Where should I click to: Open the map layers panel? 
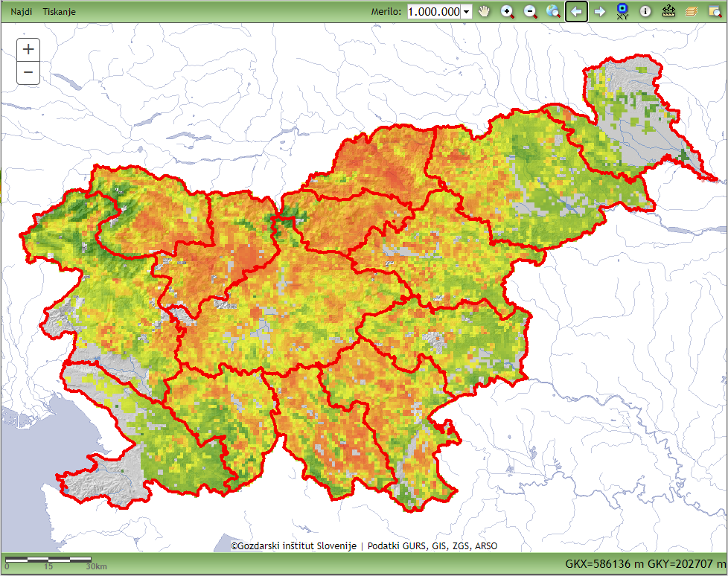tap(692, 11)
